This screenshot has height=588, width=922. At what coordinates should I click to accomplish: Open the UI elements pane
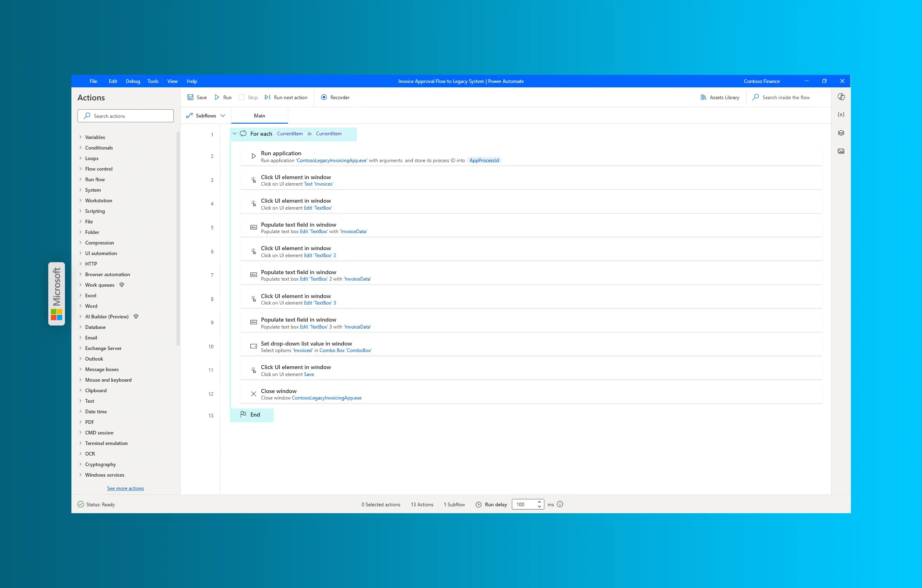click(841, 132)
